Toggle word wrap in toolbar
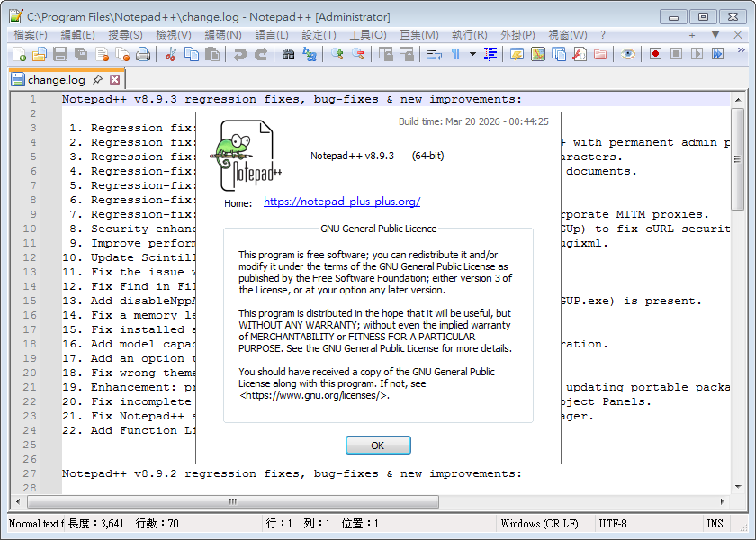 pyautogui.click(x=435, y=54)
